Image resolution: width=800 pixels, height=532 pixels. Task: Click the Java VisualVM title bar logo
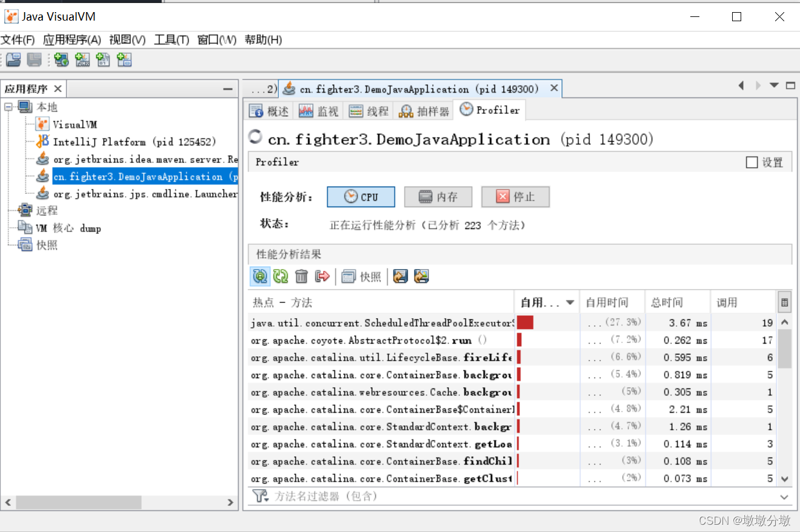(12, 16)
